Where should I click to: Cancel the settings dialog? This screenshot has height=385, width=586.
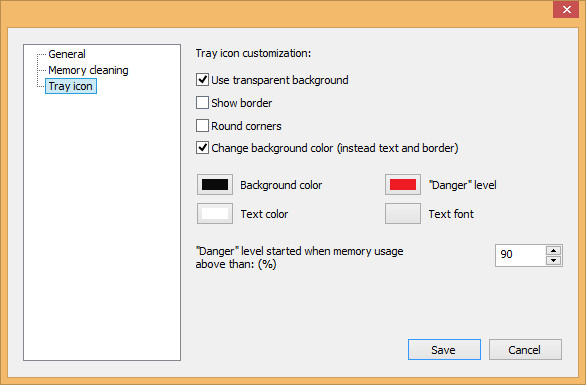525,350
